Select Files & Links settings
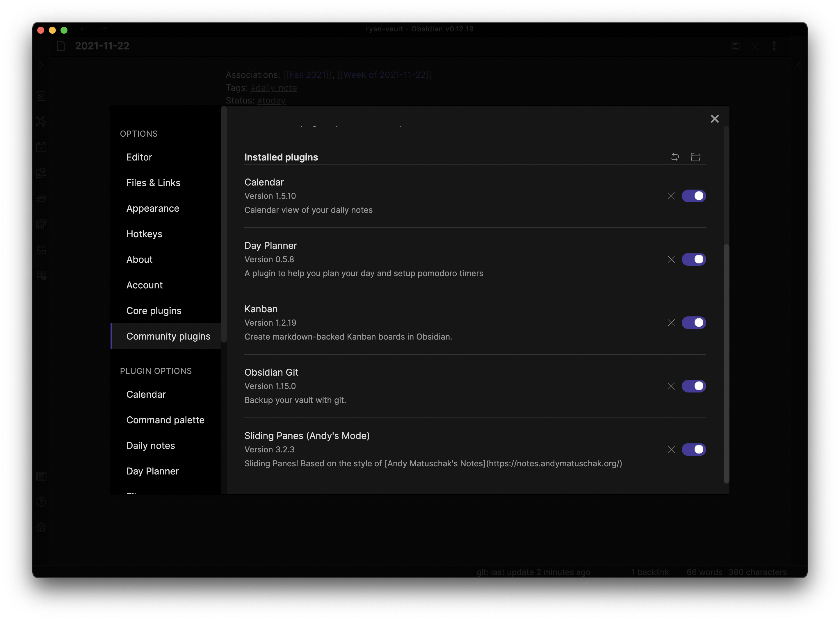The image size is (840, 621). pos(153,183)
